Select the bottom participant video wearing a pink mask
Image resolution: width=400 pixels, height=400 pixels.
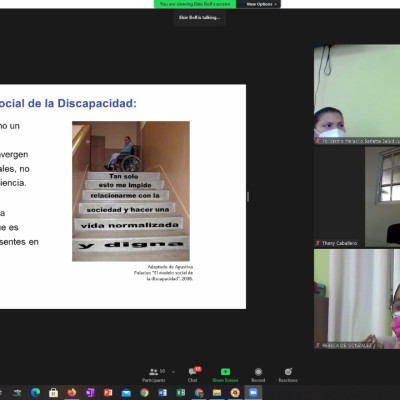coord(357,299)
